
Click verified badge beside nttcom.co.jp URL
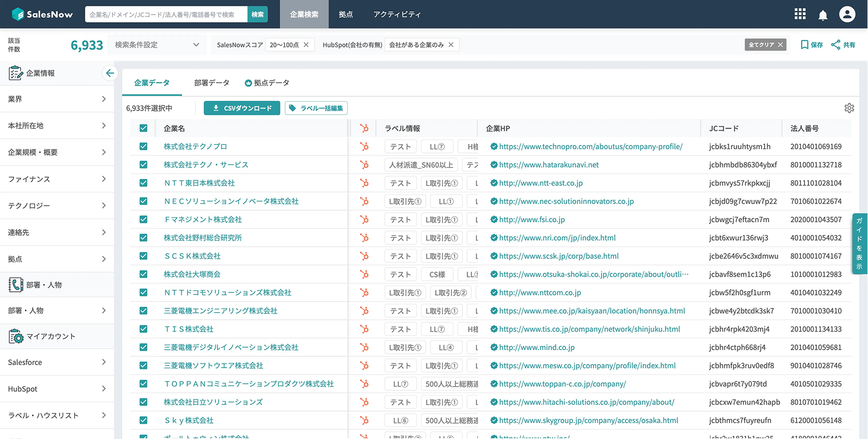pos(494,293)
